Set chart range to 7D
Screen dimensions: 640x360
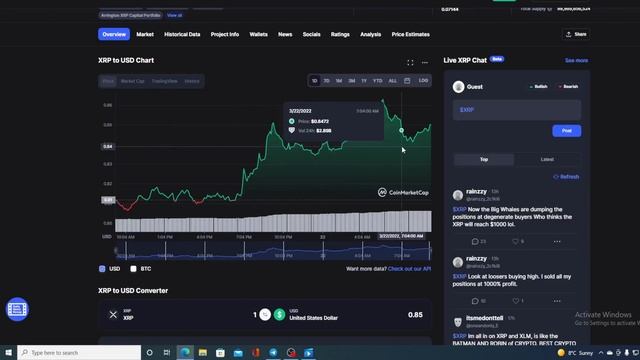(327, 81)
